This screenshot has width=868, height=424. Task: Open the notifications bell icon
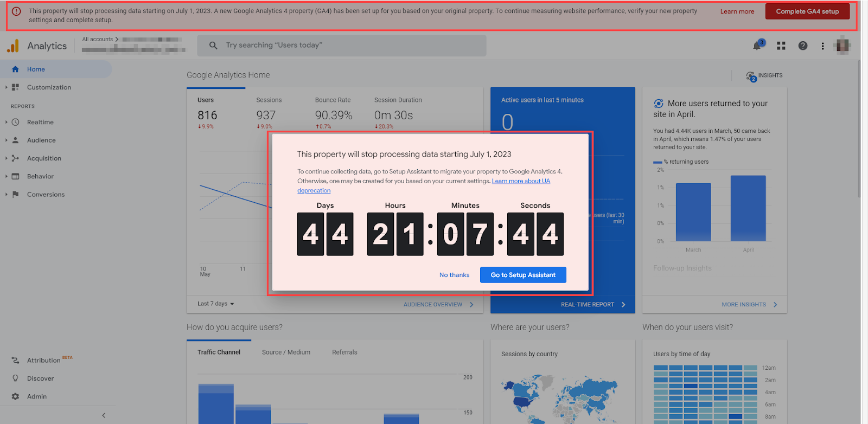(x=757, y=46)
